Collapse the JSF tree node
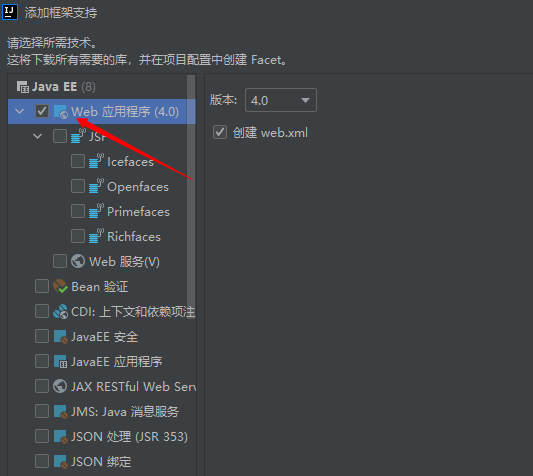Viewport: 533px width, 476px height. 37,137
